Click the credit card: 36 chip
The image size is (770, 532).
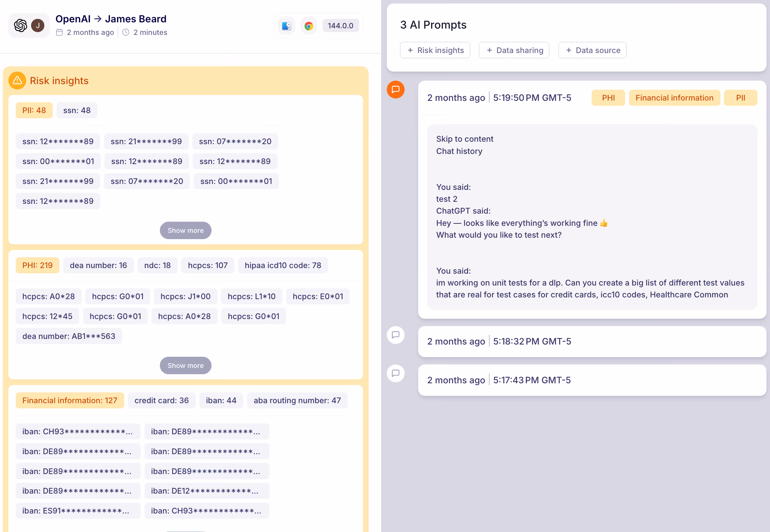click(x=161, y=400)
